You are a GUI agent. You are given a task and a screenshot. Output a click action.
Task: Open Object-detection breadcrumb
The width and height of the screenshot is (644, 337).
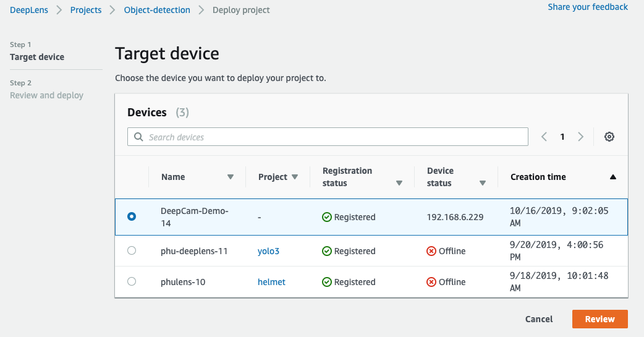point(157,10)
